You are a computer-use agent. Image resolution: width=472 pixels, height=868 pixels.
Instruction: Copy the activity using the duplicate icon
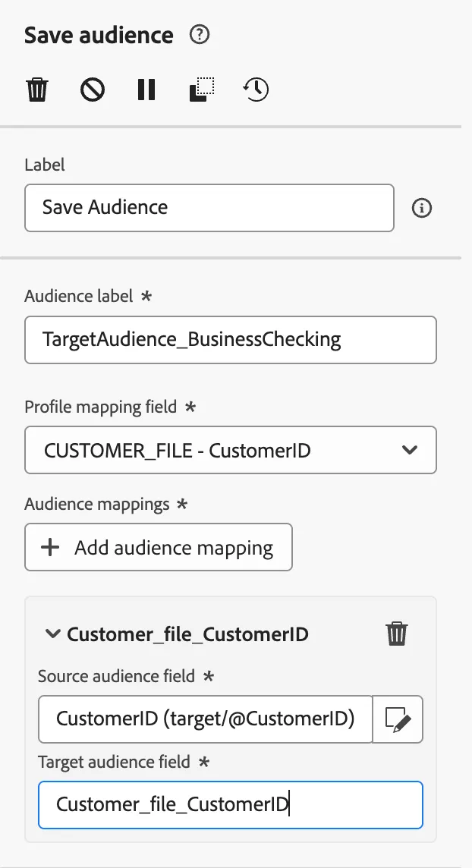[201, 89]
